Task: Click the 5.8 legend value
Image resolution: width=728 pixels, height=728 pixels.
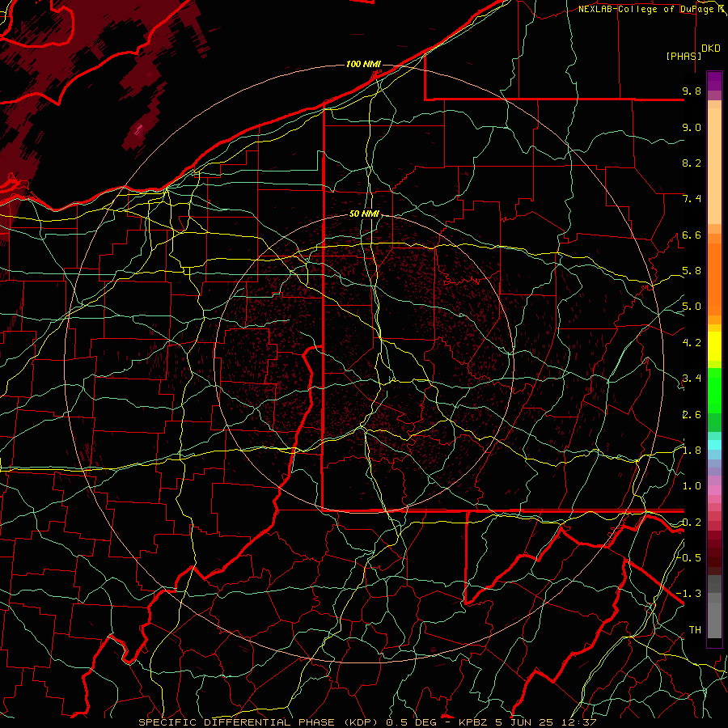Action: pos(692,271)
